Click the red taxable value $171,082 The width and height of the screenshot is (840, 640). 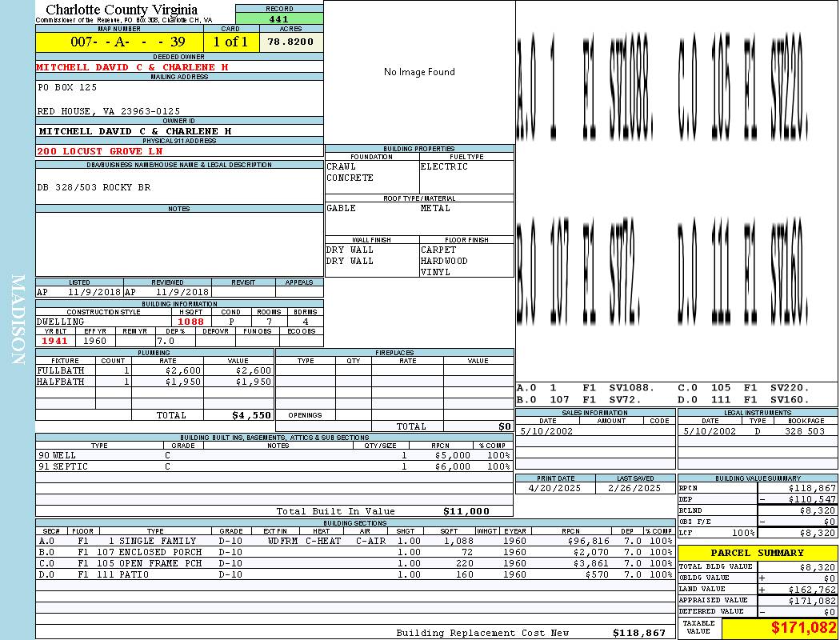tap(803, 627)
